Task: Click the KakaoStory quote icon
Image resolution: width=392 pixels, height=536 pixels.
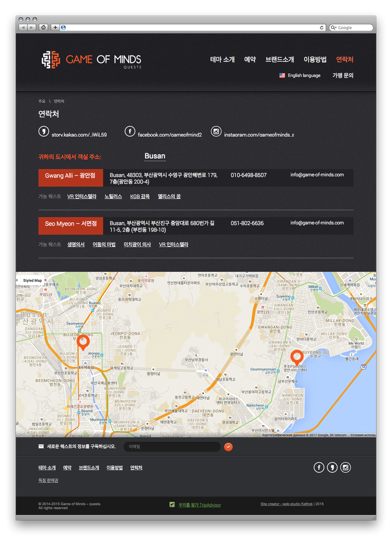Action: (43, 131)
